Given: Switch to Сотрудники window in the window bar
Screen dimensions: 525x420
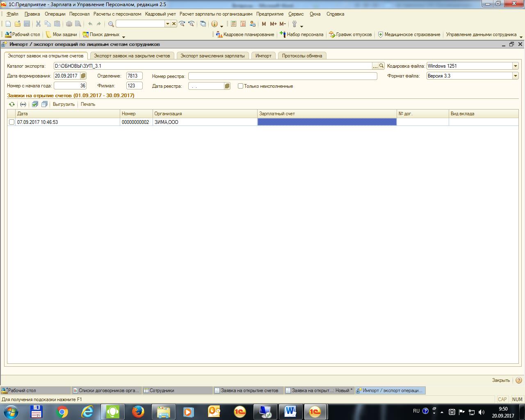Looking at the screenshot, I should point(177,390).
